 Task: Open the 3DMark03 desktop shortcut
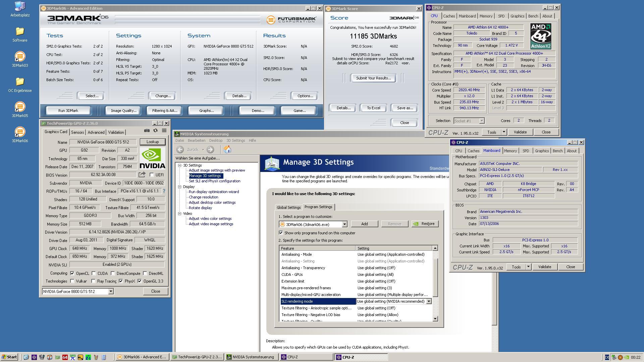click(x=20, y=60)
